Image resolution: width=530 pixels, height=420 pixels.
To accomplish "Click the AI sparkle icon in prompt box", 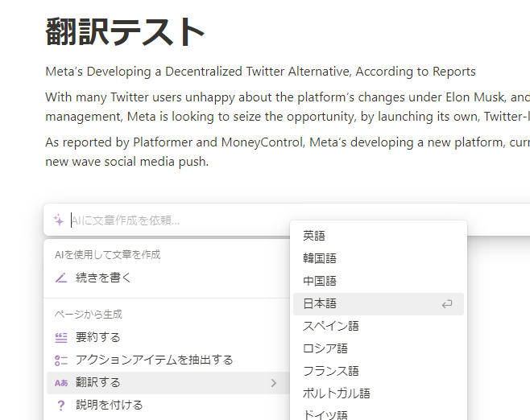I will pos(59,220).
